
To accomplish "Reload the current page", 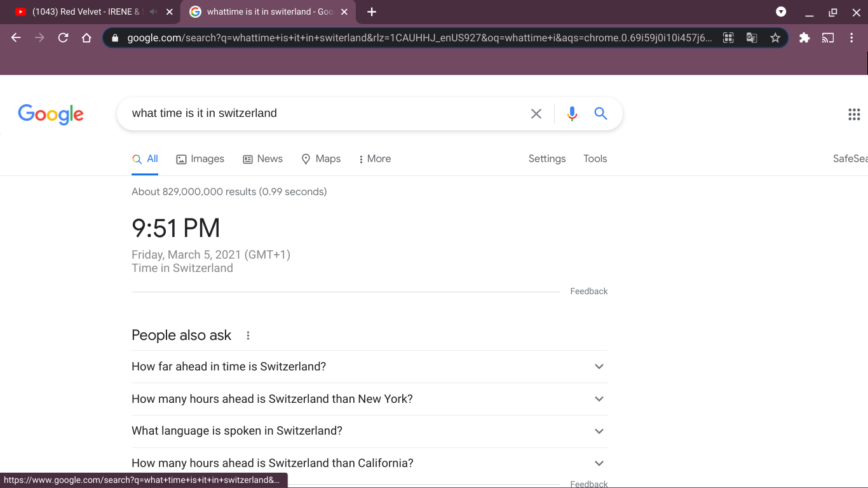I will 63,37.
